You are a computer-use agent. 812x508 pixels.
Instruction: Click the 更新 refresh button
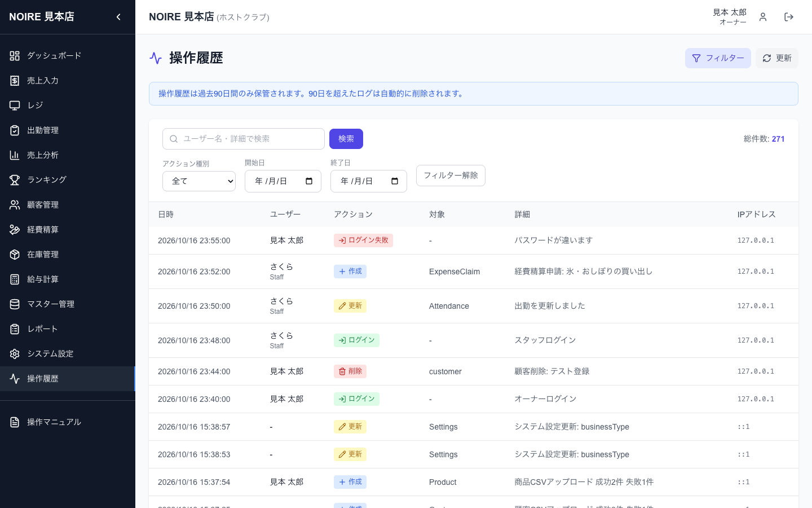point(777,58)
